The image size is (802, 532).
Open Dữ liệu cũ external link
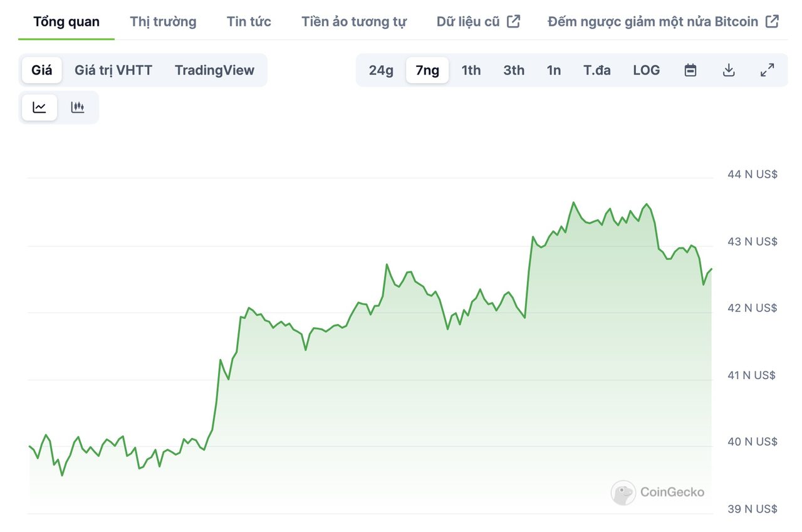pos(479,22)
